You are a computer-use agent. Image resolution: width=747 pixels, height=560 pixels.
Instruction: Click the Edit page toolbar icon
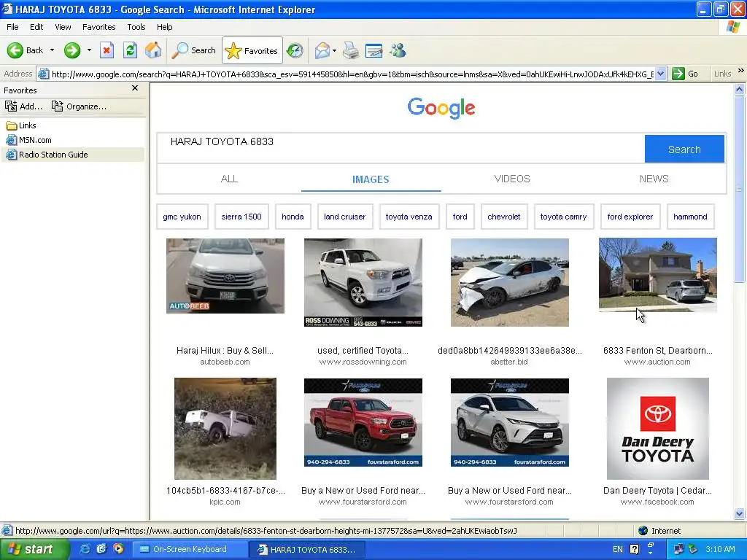[374, 50]
